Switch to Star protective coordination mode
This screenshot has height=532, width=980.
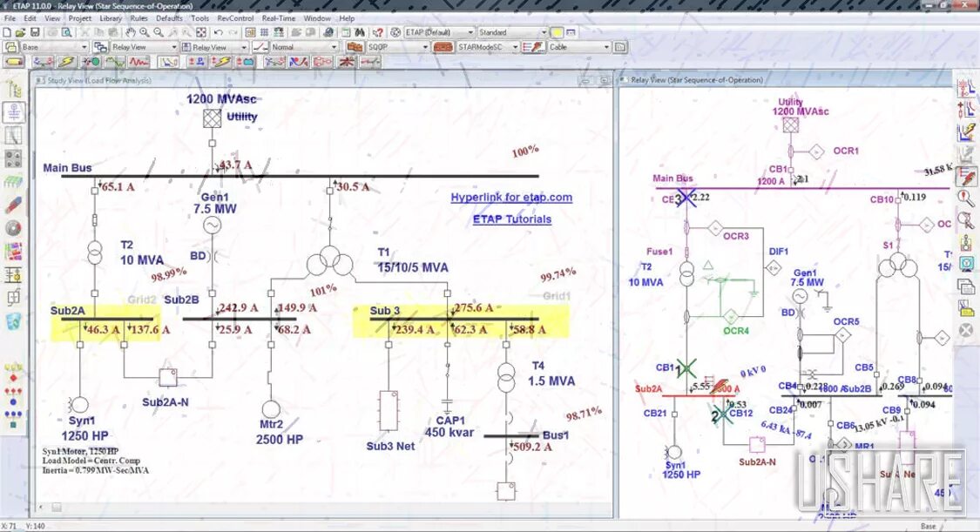tap(168, 62)
